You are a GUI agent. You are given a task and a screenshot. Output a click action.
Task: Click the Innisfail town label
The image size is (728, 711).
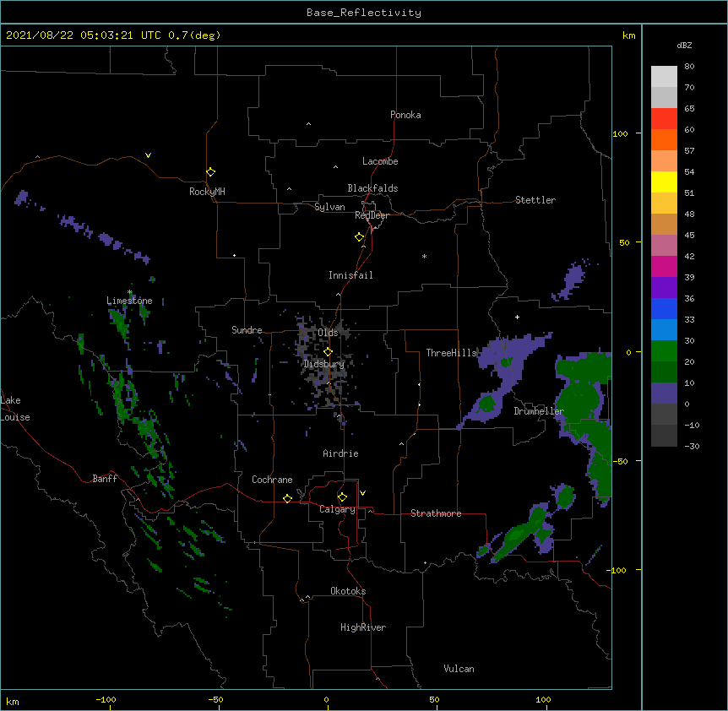[350, 275]
